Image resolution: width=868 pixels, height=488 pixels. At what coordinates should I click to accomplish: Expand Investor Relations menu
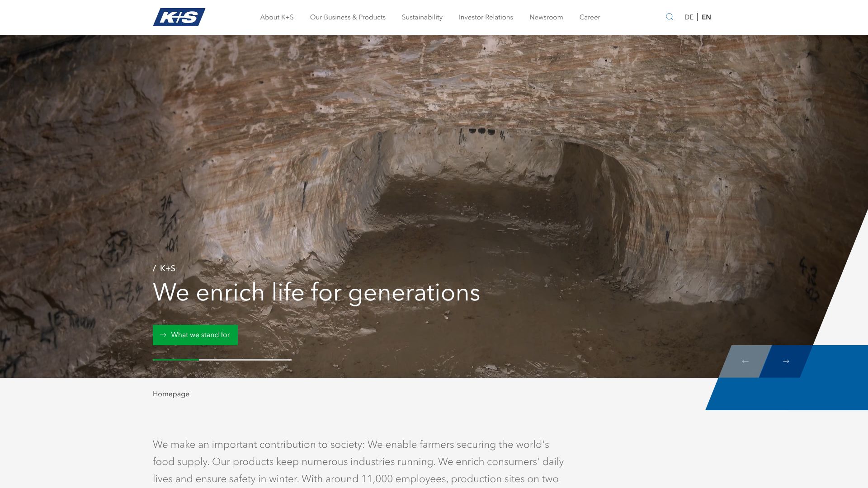click(x=486, y=17)
